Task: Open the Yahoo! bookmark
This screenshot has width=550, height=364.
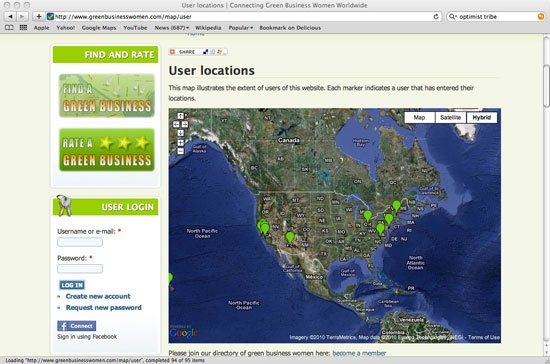Action: click(x=66, y=28)
